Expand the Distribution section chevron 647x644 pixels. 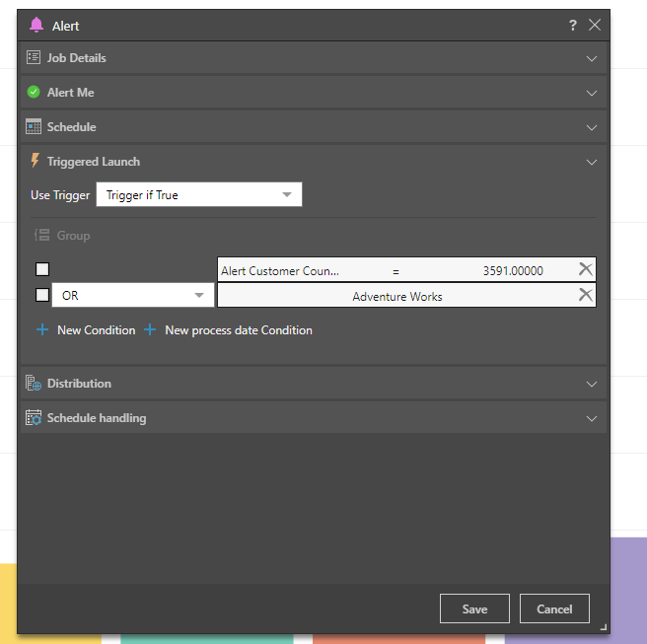592,384
